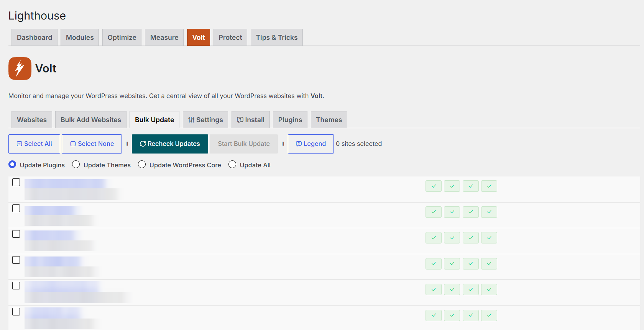
Task: Click third status checkmark in second row
Action: click(471, 212)
